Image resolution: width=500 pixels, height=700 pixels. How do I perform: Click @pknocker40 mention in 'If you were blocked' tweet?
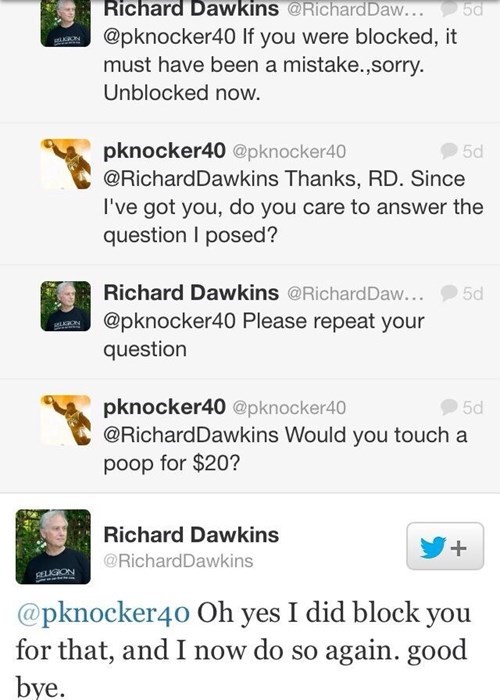point(169,37)
